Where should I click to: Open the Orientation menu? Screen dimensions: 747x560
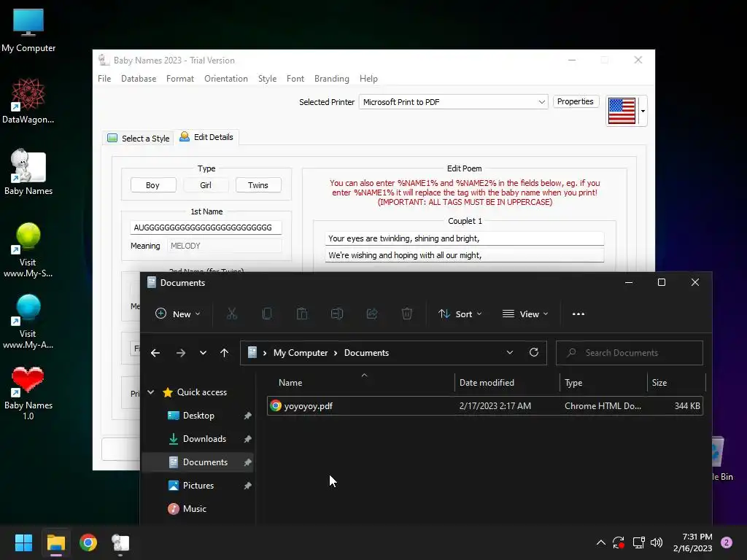226,79
